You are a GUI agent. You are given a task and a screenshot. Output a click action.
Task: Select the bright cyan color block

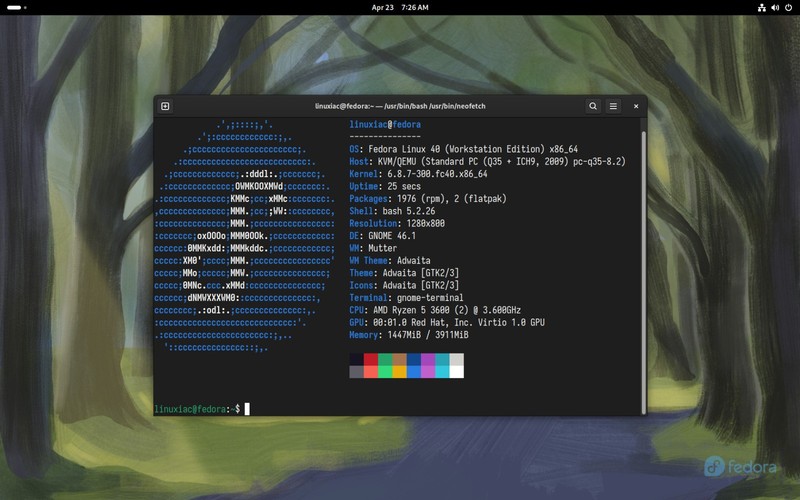tap(442, 372)
